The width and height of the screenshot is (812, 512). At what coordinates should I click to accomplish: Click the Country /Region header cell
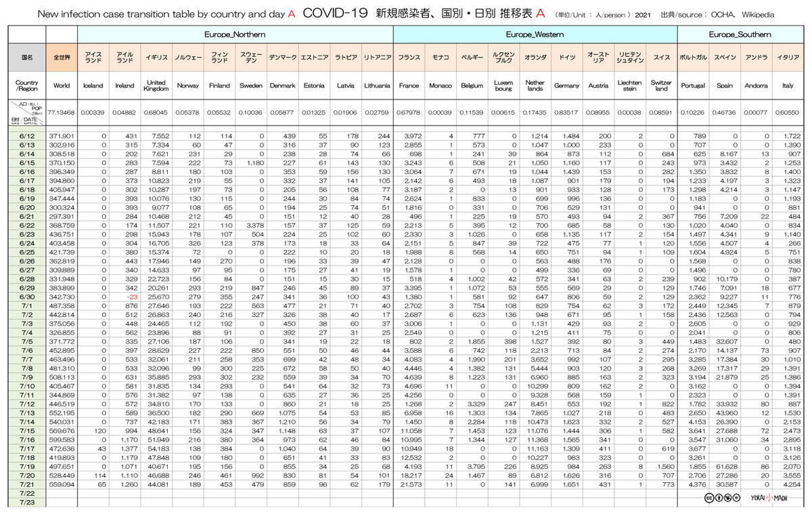tap(27, 86)
